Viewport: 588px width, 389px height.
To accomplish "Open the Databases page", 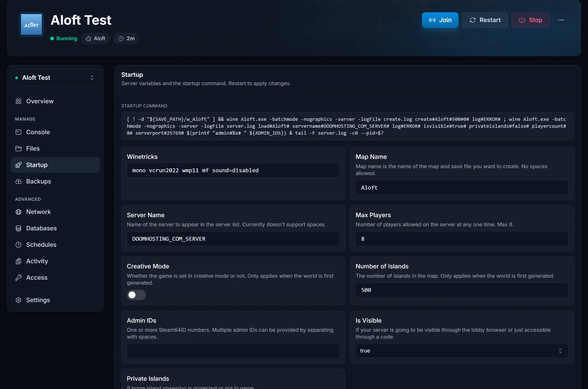I will 55,228.
